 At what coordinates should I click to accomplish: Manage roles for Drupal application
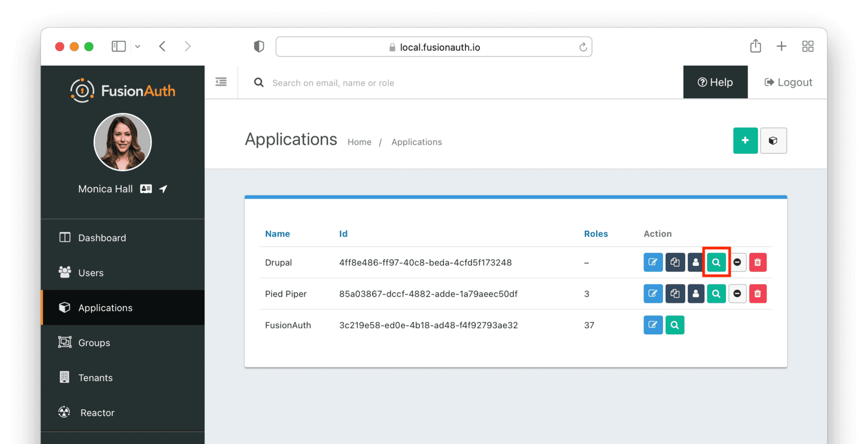point(695,262)
